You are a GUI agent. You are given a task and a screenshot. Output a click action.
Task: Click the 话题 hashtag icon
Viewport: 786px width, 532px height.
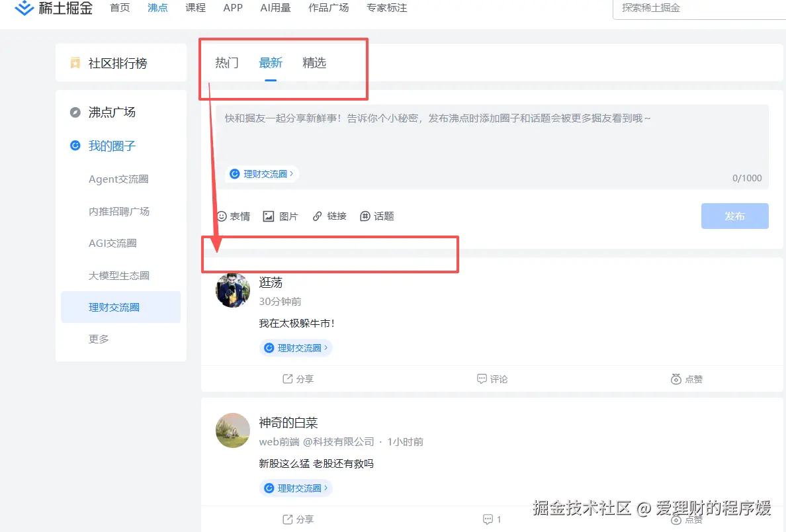(365, 216)
